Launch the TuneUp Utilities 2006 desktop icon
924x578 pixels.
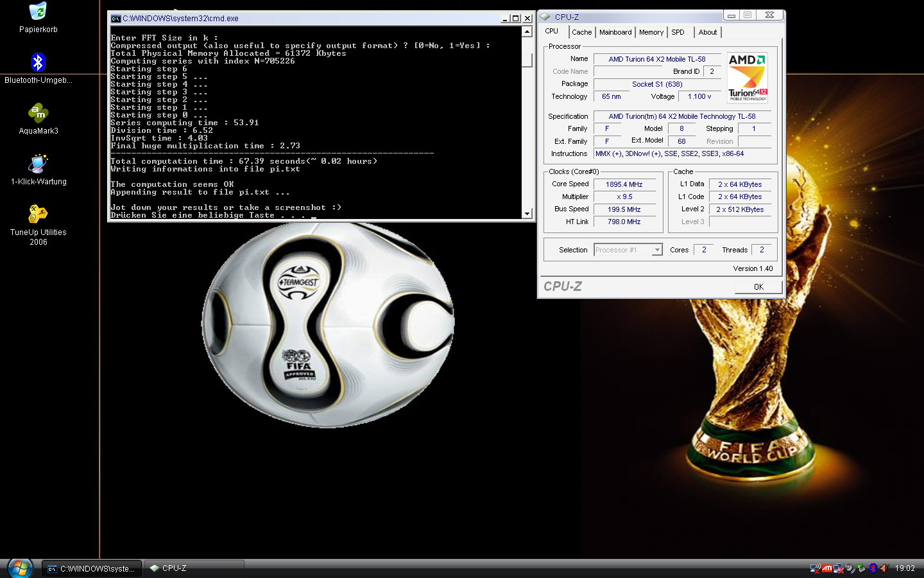38,224
